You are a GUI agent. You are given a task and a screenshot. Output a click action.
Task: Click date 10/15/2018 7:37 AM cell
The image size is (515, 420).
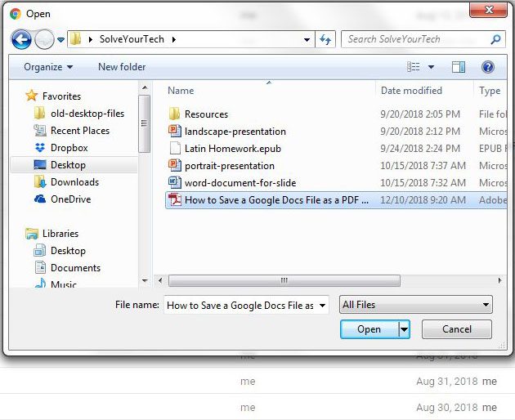point(423,166)
